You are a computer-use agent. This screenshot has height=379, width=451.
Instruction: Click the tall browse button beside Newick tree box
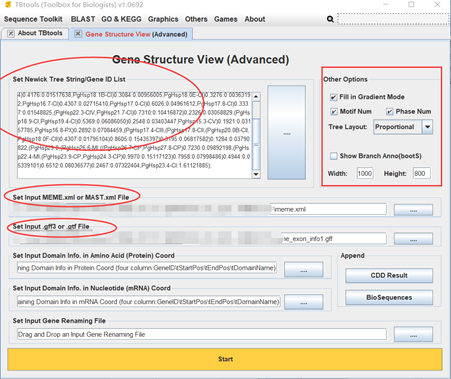click(x=287, y=133)
